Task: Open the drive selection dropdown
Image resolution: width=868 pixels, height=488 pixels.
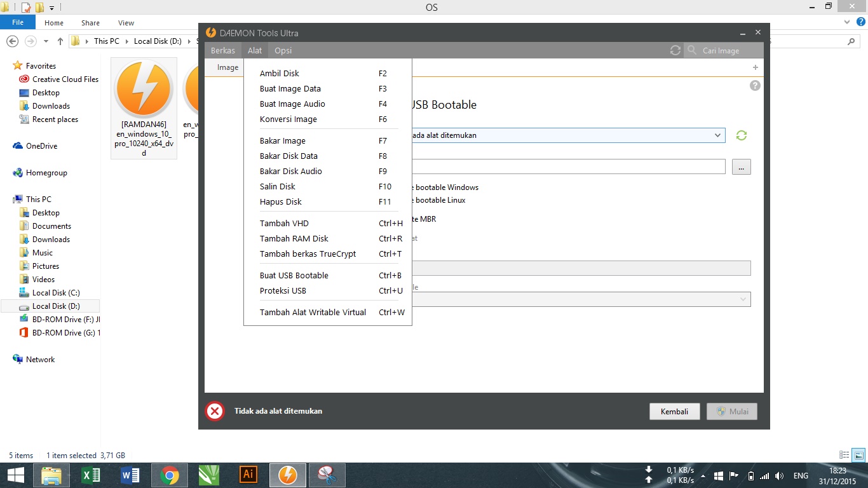Action: tap(717, 135)
